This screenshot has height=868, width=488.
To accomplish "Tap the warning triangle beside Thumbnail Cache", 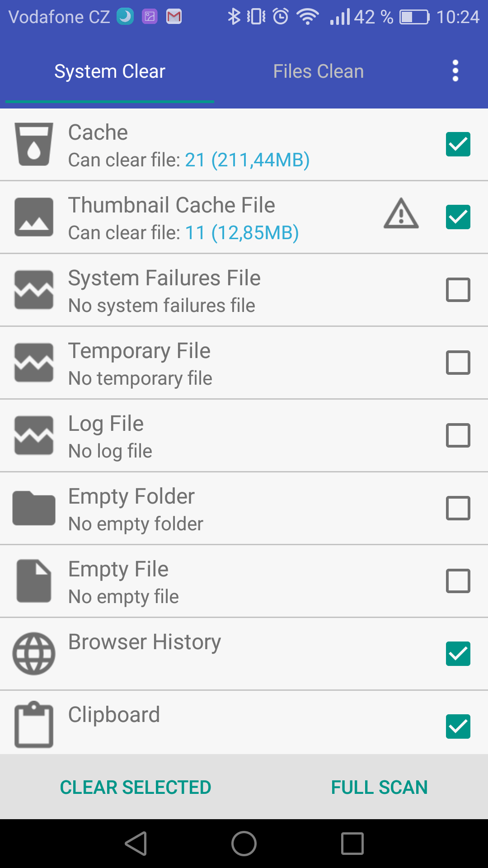I will coord(401,212).
